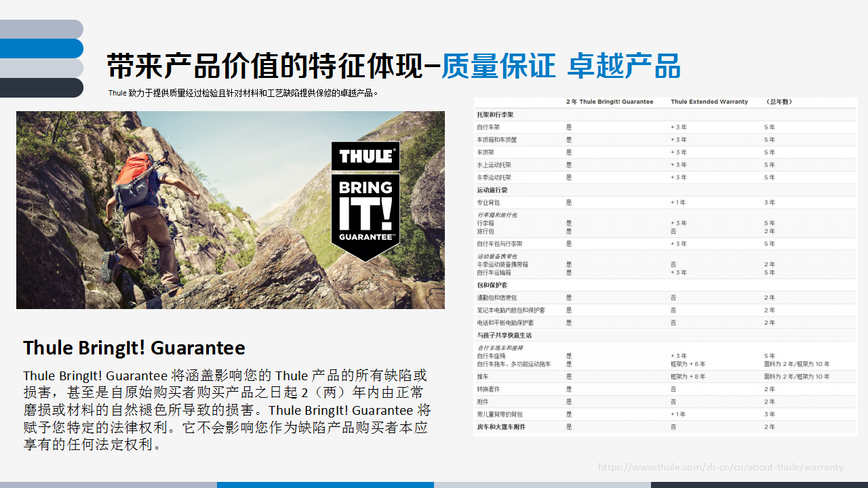Click the 笔记本电脑内胆包和保护套 row label
The image size is (868, 488).
[511, 310]
